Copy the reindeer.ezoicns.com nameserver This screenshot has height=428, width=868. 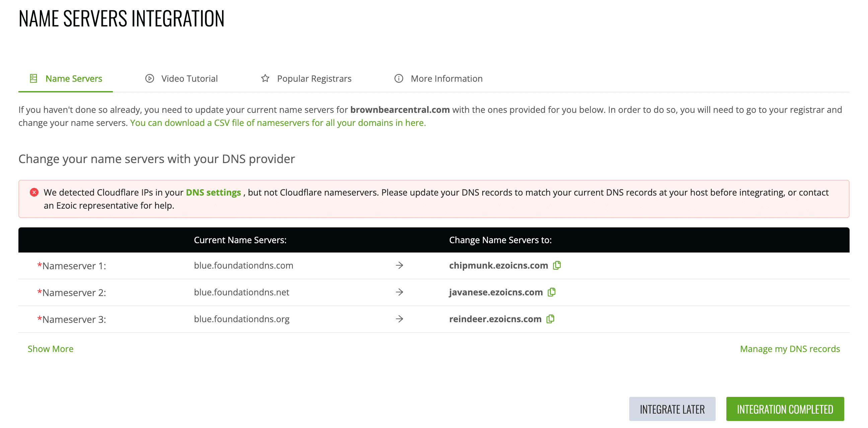(551, 319)
